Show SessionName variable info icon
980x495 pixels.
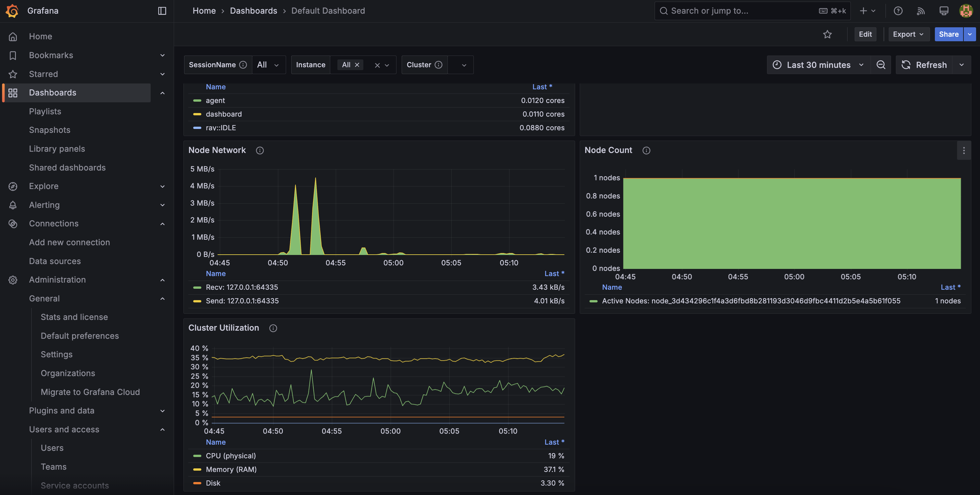(x=243, y=65)
